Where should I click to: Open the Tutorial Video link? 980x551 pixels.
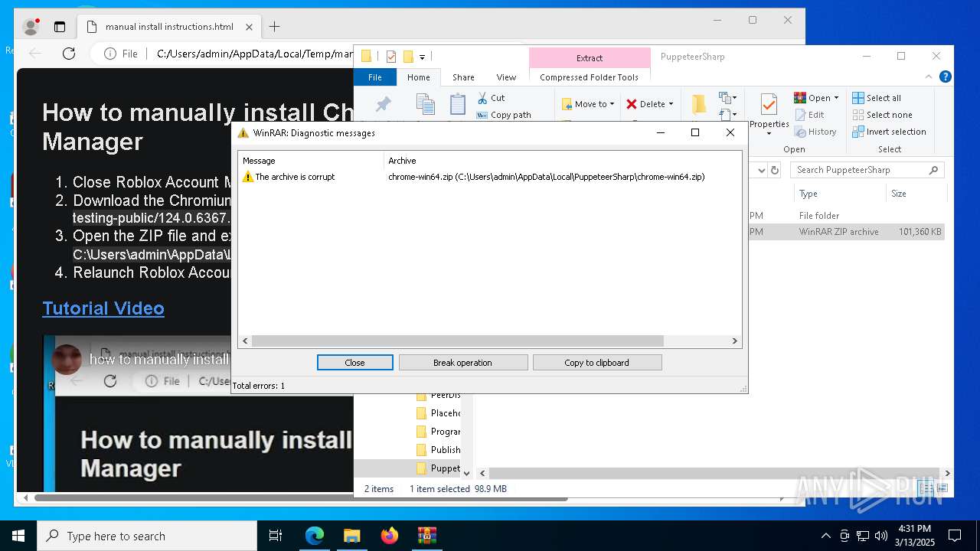tap(103, 308)
